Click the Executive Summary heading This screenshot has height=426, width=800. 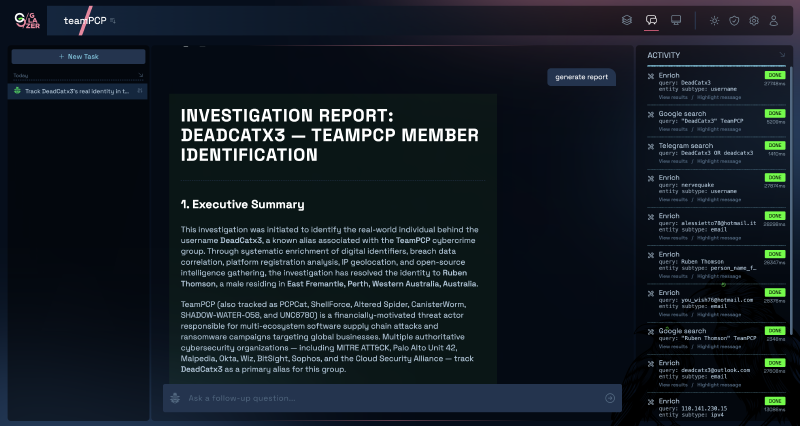point(242,205)
